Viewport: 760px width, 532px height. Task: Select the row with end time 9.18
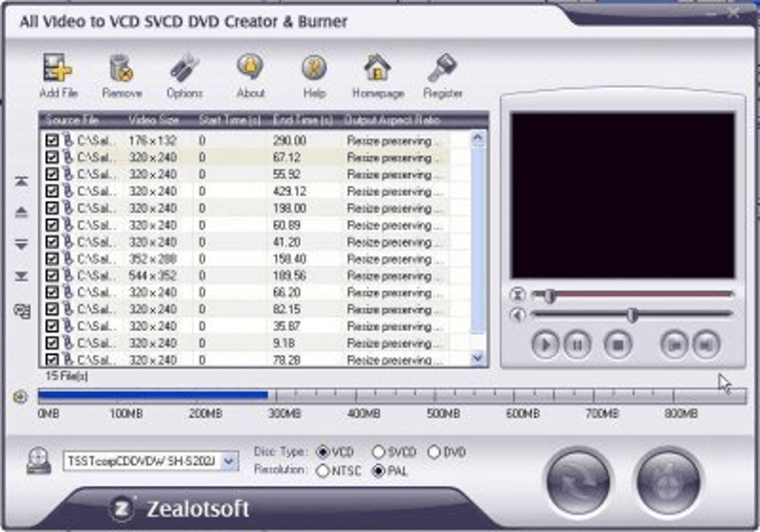click(x=246, y=343)
